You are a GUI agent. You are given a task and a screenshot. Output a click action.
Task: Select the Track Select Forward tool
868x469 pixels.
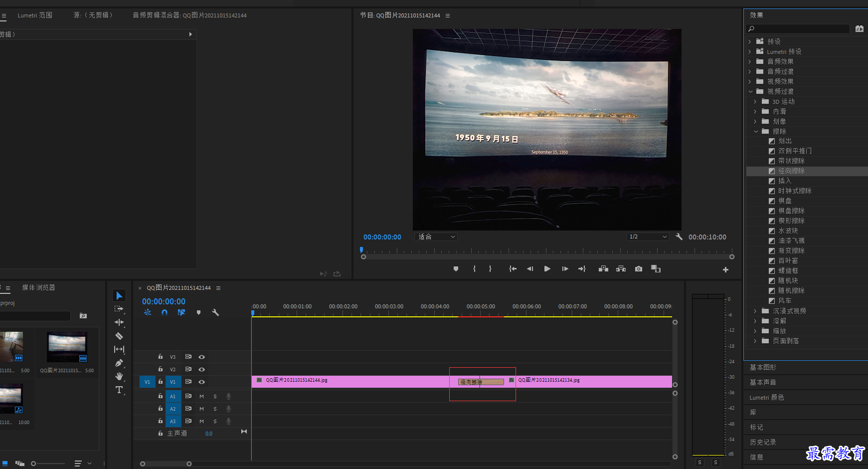point(119,309)
